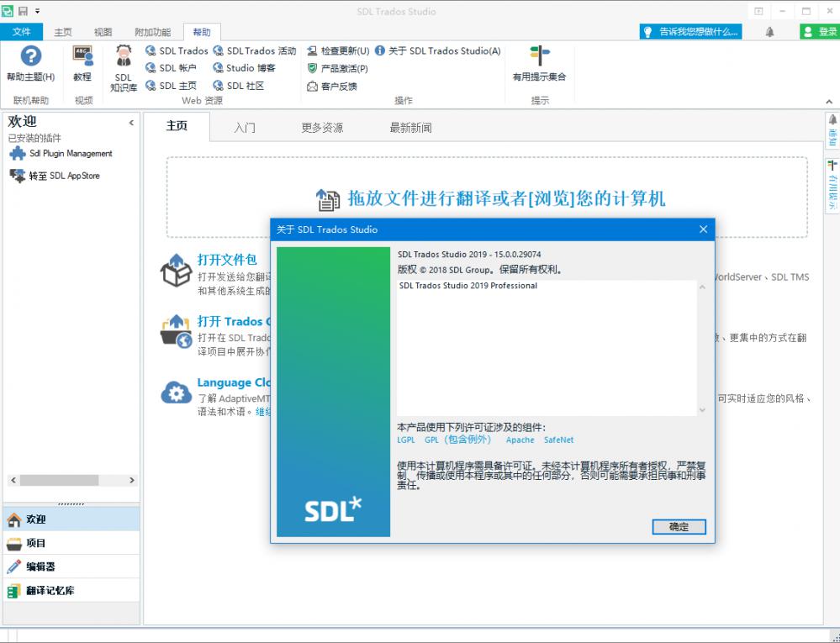Open the 教程 tutorial videos
Screen dimensions: 840x643
(x=82, y=64)
